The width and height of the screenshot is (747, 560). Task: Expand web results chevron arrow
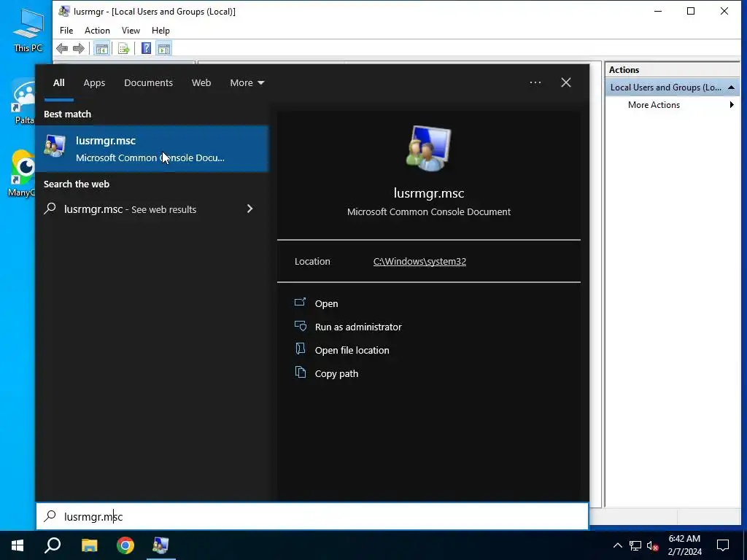pos(249,209)
